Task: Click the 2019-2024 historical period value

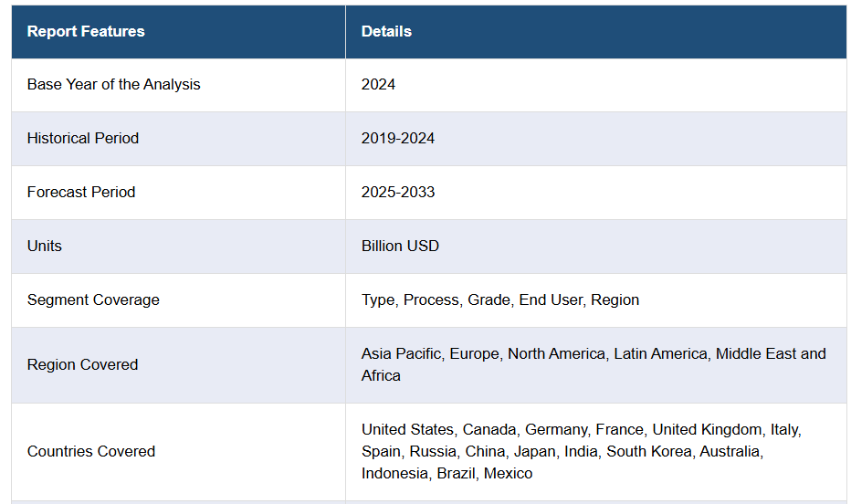Action: (398, 138)
